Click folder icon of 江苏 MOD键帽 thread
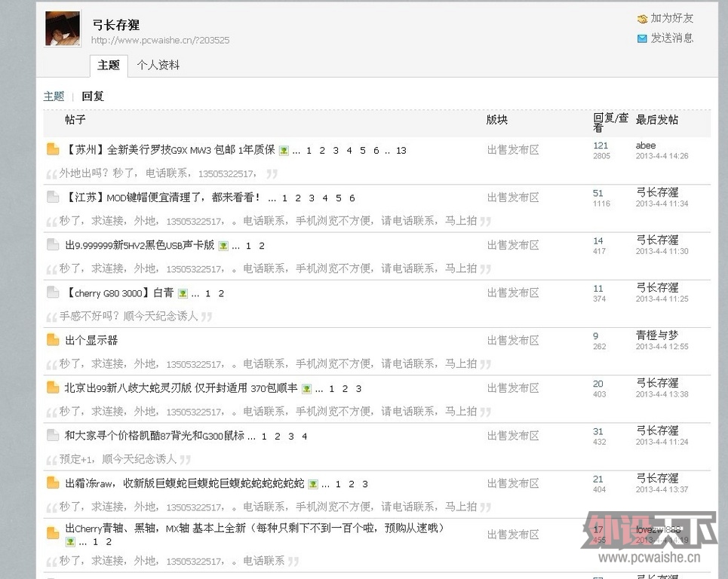 click(53, 197)
